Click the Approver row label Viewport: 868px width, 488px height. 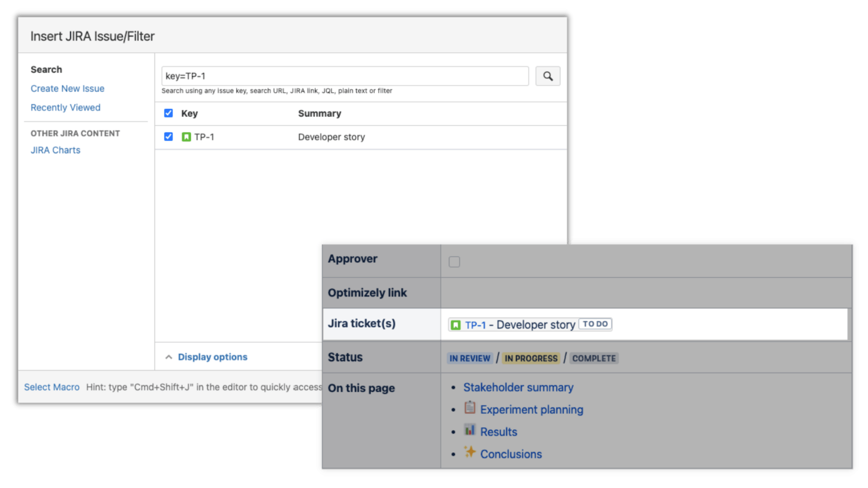tap(352, 259)
